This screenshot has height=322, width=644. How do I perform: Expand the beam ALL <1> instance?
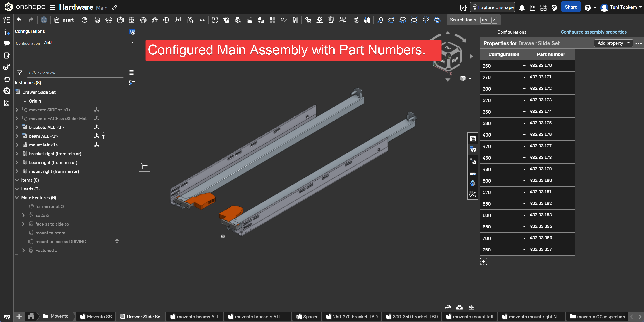17,136
